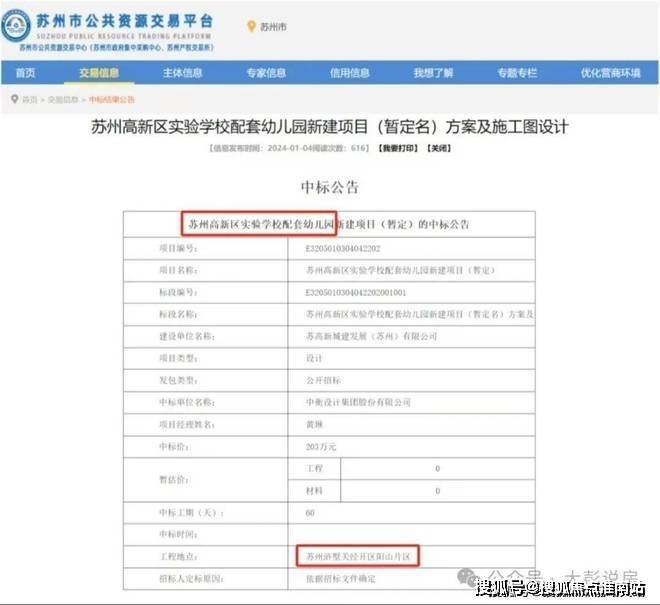Open the 首页 navigation tab
This screenshot has height=605, width=660.
[25, 73]
